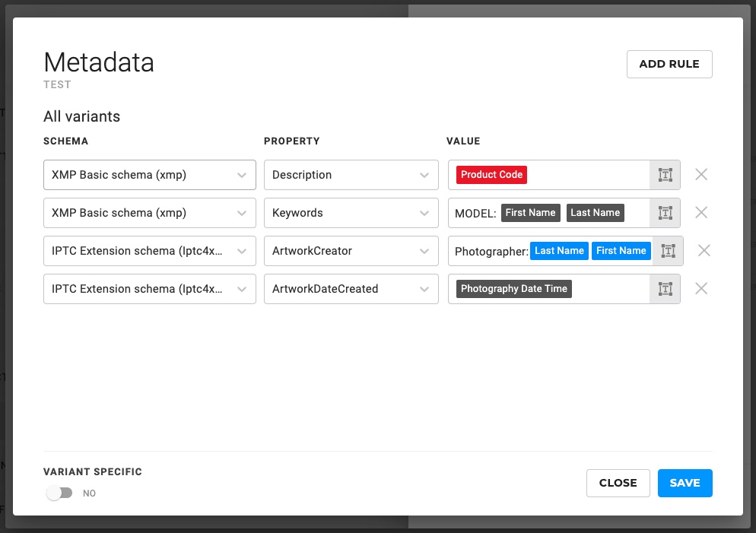
Task: Delete the ArtworkDateCreated rule row
Action: [701, 289]
